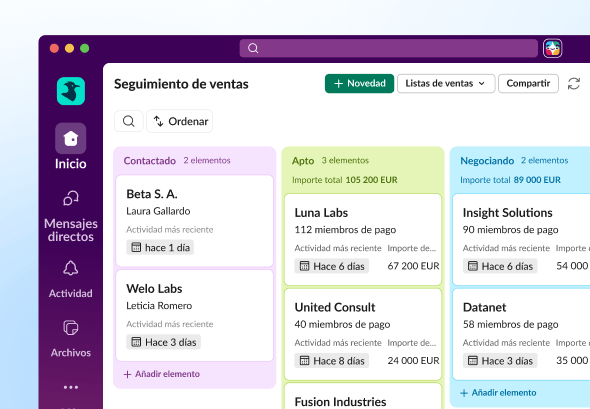Click the Contactado column header

point(150,161)
